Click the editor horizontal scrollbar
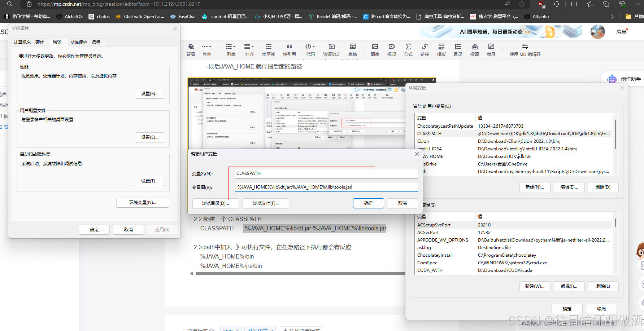Screen dimensions: 644x331 point(300,274)
